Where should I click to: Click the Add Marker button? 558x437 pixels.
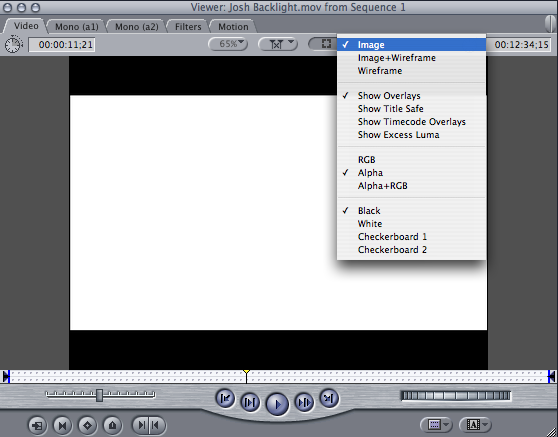[112, 425]
